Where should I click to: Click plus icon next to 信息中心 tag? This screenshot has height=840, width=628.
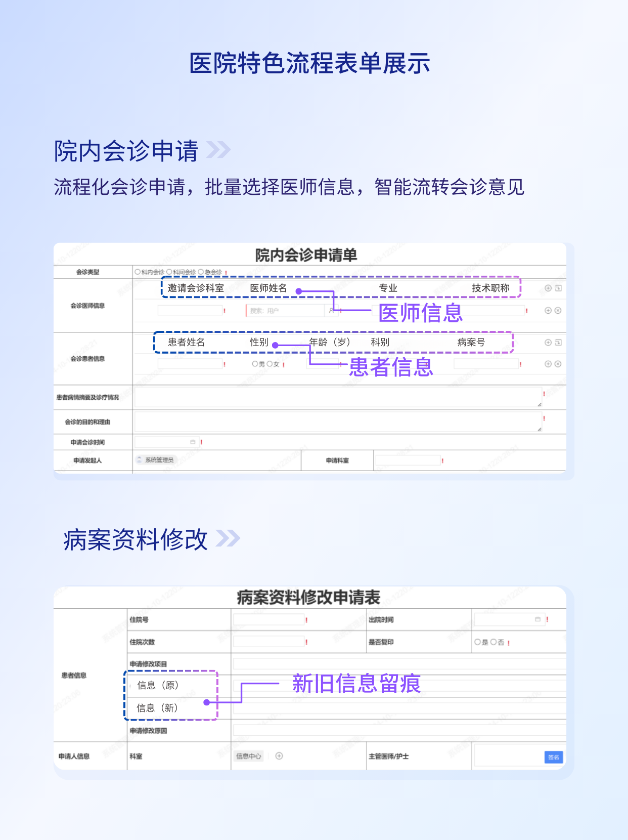(x=279, y=756)
